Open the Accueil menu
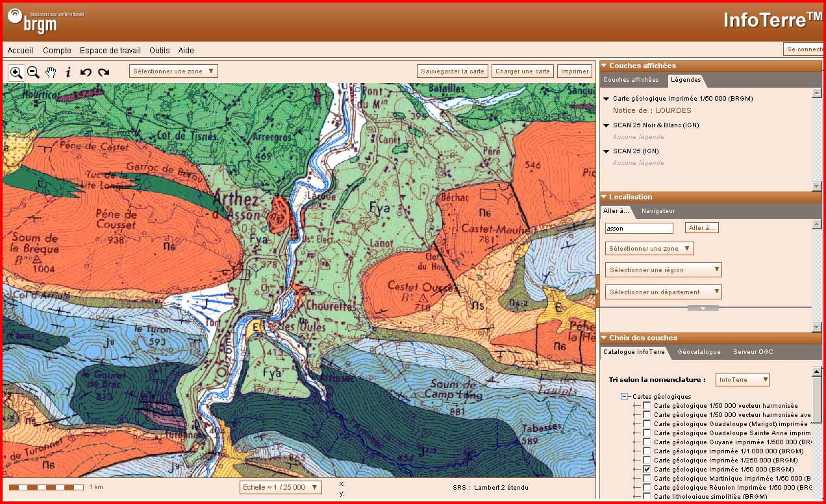826x504 pixels. (x=20, y=51)
